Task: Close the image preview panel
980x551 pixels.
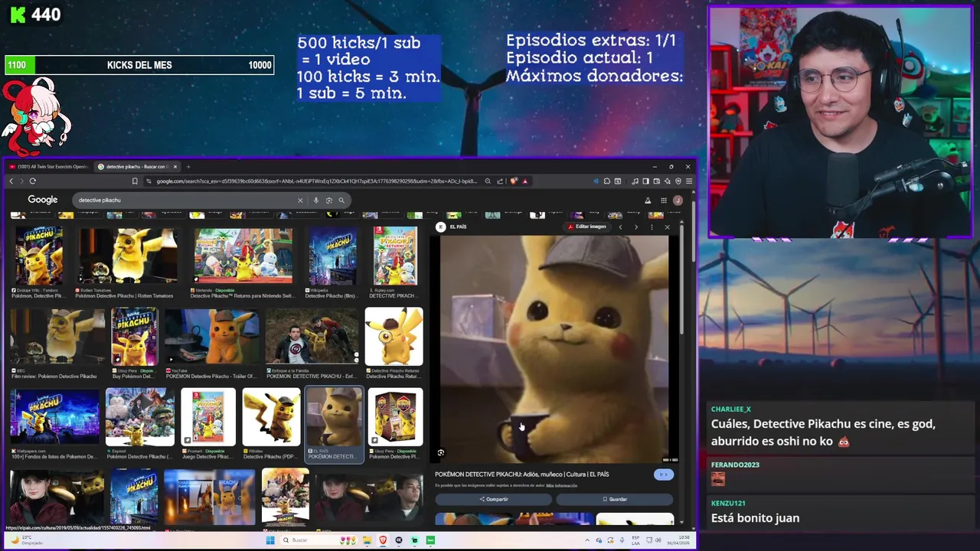Action: 667,227
